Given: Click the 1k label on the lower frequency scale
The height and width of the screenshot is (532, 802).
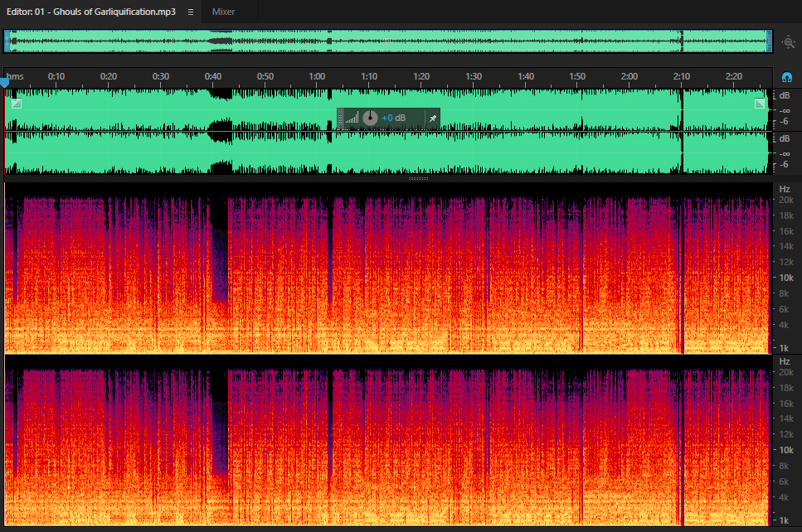Looking at the screenshot, I should tap(784, 520).
